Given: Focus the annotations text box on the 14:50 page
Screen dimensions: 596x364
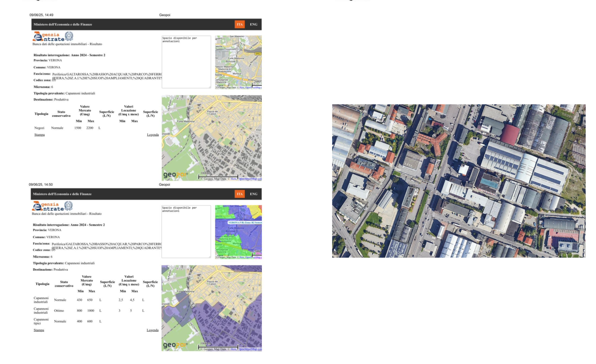Looking at the screenshot, I should tap(186, 232).
